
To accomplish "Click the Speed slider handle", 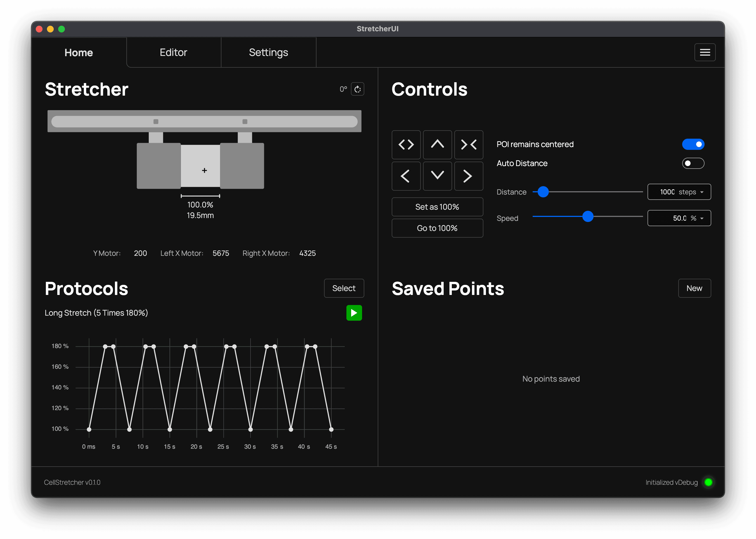I will click(x=588, y=216).
